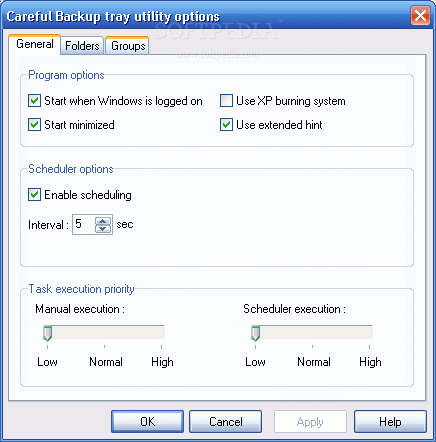Screen dimensions: 436x442
Task: Click the Program options group label
Action: [66, 75]
